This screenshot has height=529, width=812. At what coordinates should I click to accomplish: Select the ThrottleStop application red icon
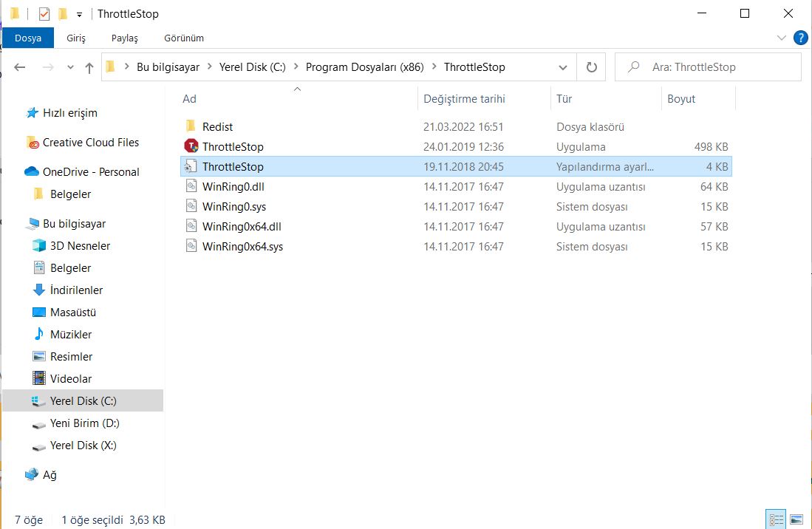(191, 146)
